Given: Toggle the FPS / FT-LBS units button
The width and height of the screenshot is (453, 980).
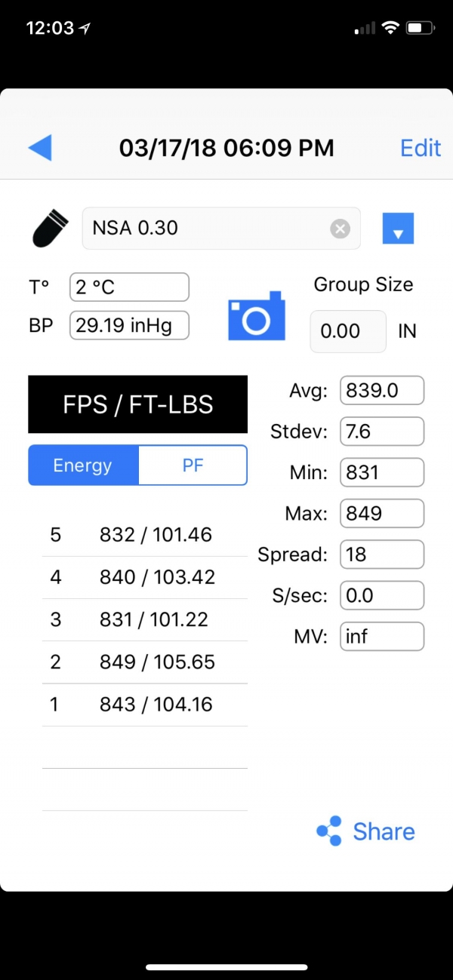Looking at the screenshot, I should [x=138, y=404].
